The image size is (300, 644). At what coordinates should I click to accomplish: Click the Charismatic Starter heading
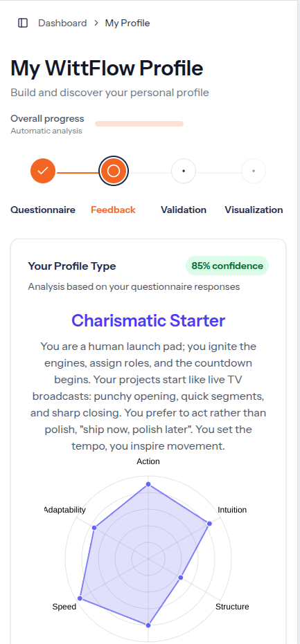tap(148, 320)
